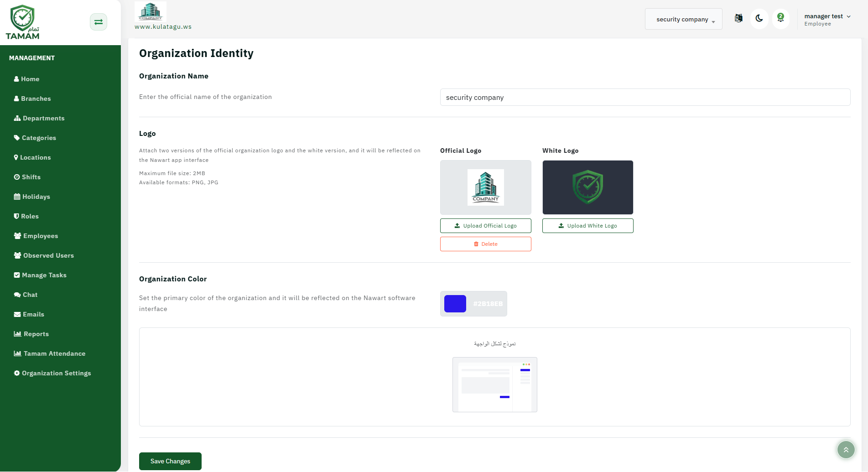Screen dimensions: 868x472
Task: Collapse sidebar using the swap-arrows button
Action: coord(99,22)
